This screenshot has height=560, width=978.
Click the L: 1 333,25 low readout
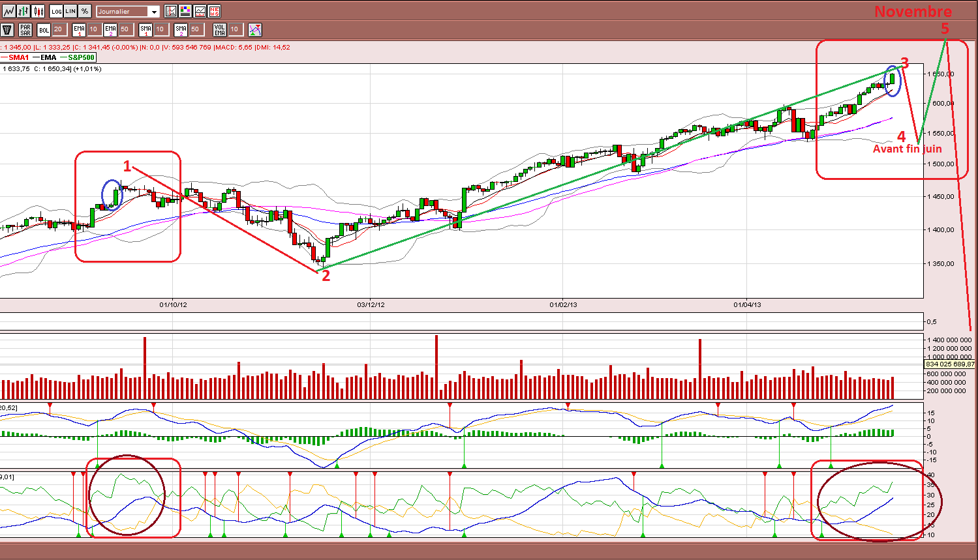coord(54,48)
